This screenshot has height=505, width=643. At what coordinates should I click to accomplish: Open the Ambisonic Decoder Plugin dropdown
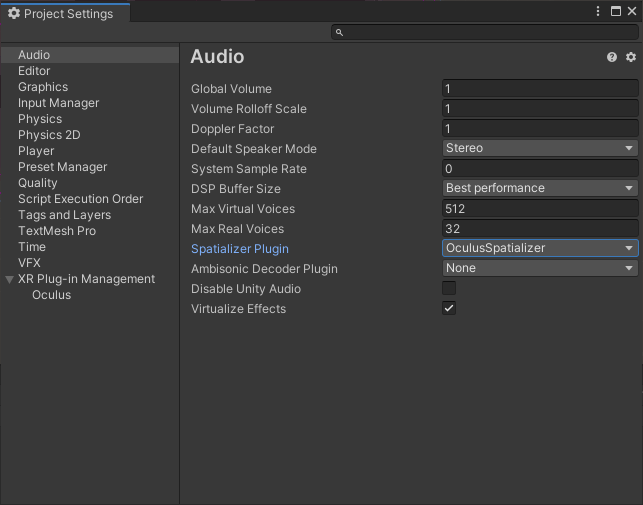pyautogui.click(x=539, y=268)
